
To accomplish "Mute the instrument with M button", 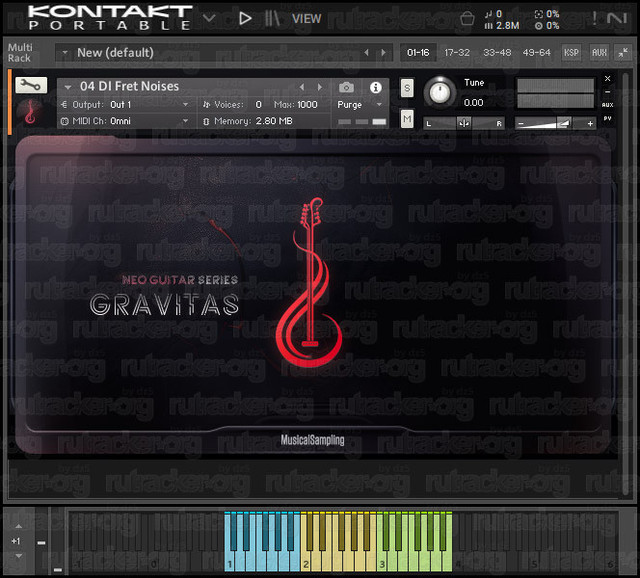I will (x=407, y=119).
